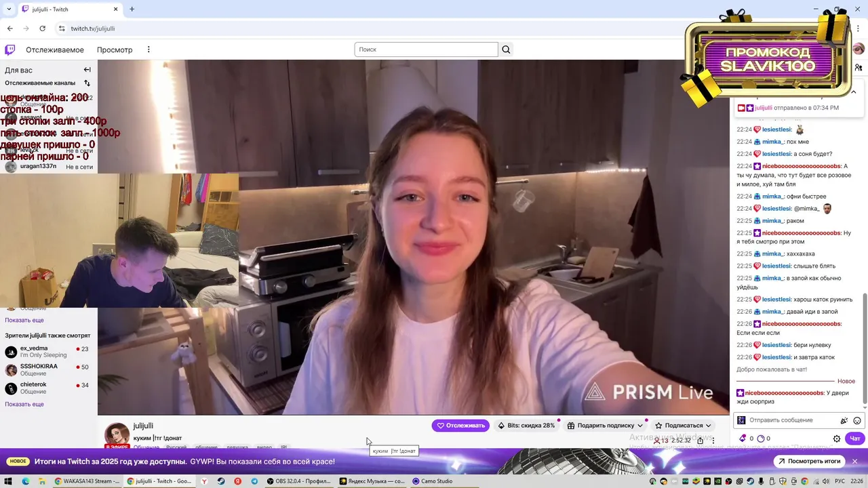Switch to the Отслеживаемое tab

coord(55,49)
